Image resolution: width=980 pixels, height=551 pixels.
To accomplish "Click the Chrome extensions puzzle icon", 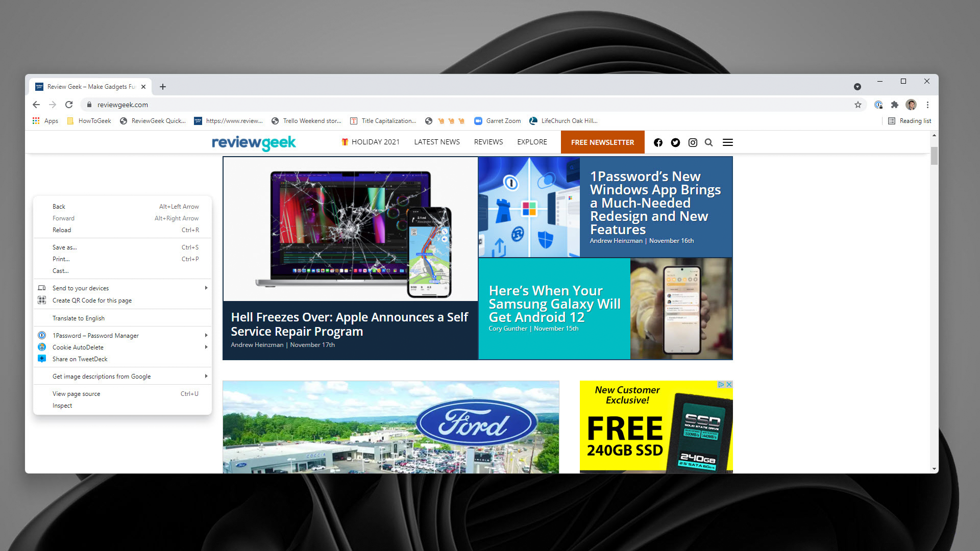I will (894, 104).
